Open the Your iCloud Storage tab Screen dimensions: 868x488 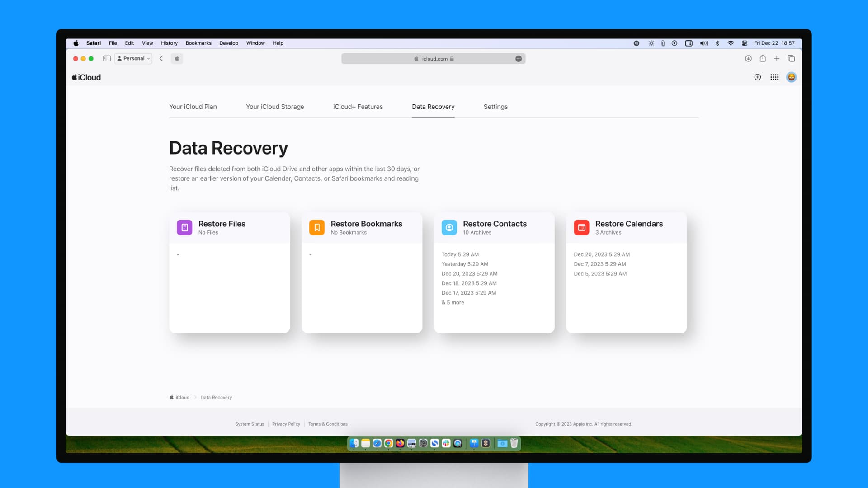click(x=274, y=107)
